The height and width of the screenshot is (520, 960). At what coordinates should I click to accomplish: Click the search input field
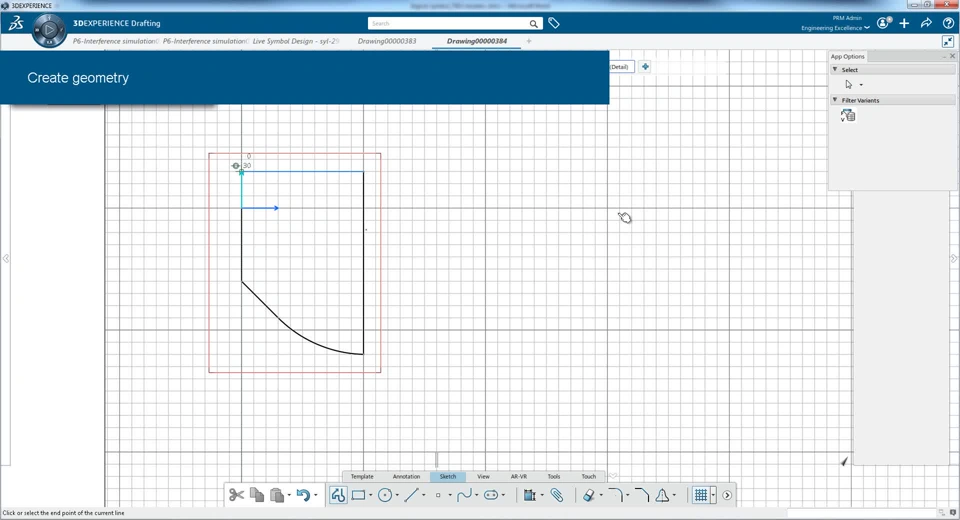click(x=448, y=23)
